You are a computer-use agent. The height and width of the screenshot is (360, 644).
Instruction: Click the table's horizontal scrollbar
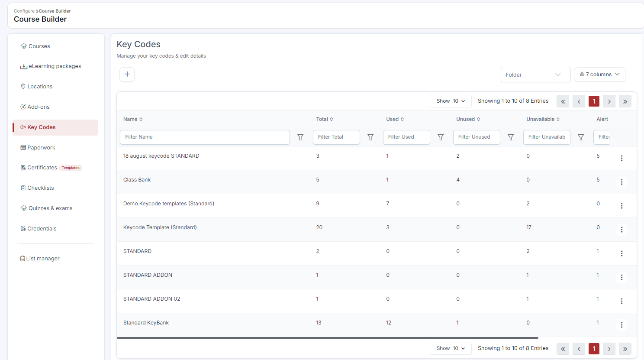pos(328,337)
